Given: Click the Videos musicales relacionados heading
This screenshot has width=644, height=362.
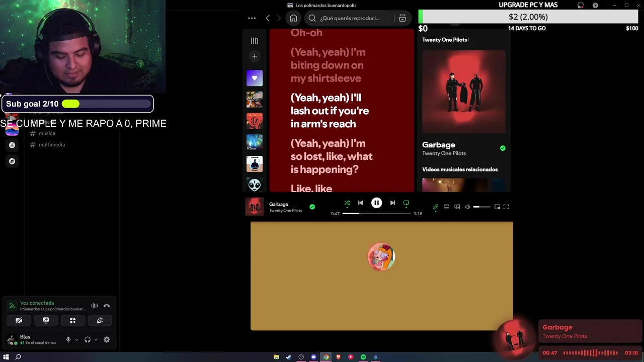Looking at the screenshot, I should tap(460, 169).
